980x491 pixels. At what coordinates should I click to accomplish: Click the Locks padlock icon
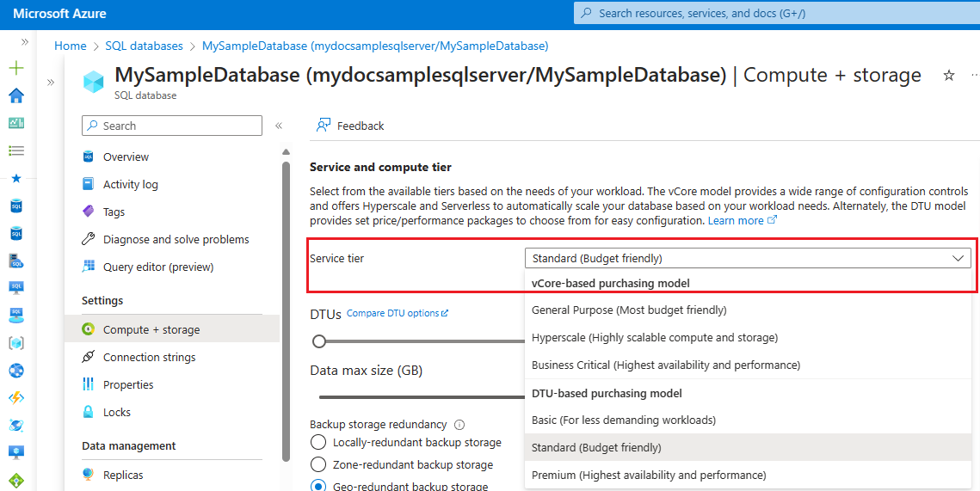[x=88, y=412]
